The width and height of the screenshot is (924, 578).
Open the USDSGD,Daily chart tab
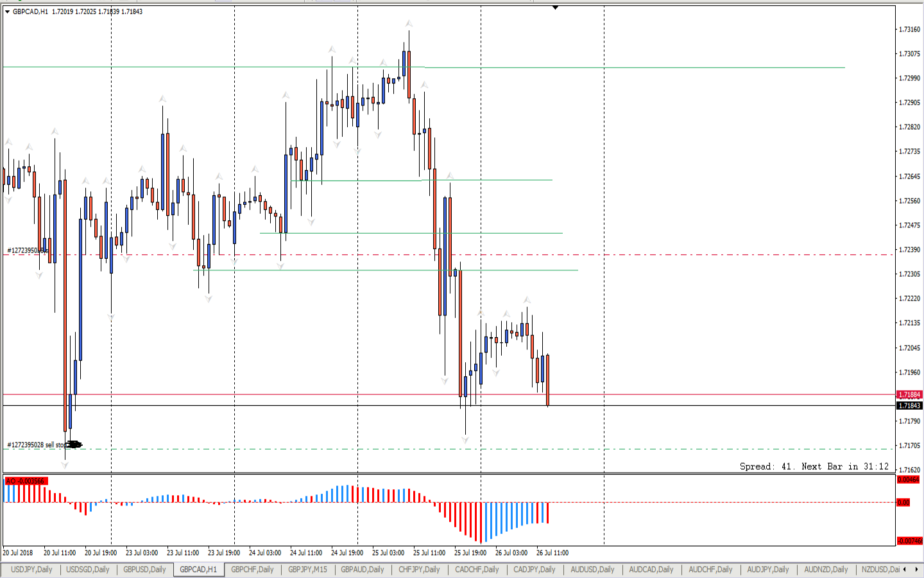tap(88, 570)
